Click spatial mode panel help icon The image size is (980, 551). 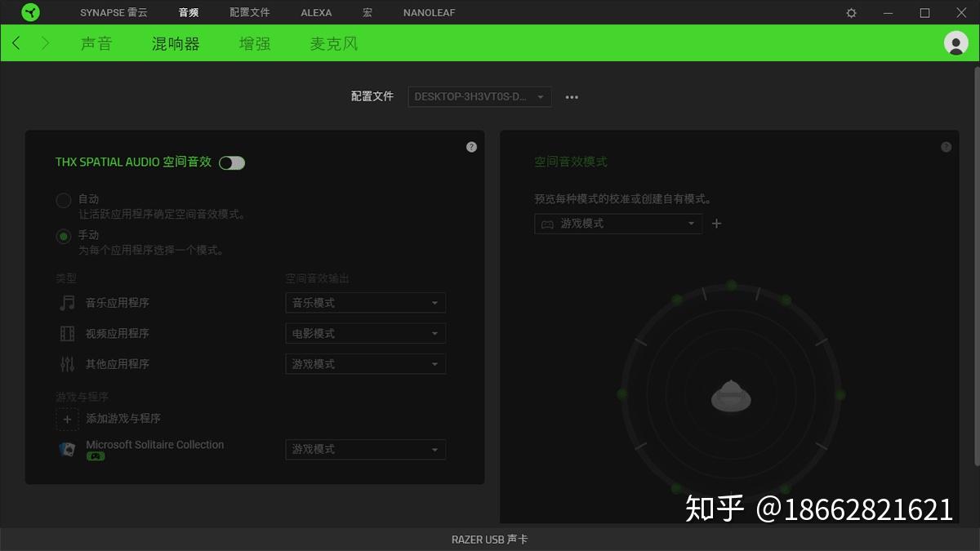[946, 147]
